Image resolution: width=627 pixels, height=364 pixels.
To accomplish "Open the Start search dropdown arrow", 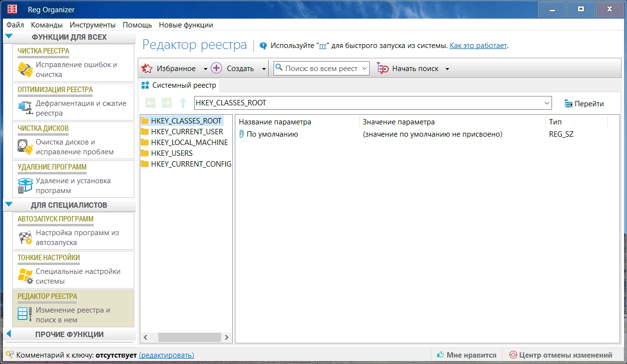I will [447, 69].
